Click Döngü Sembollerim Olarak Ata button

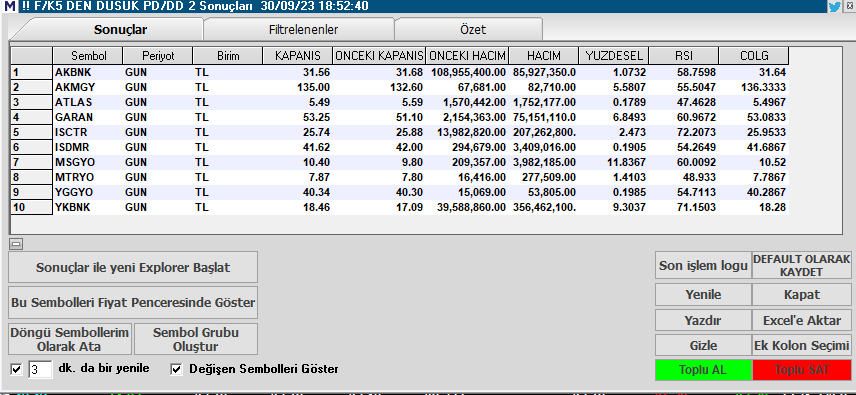70,339
